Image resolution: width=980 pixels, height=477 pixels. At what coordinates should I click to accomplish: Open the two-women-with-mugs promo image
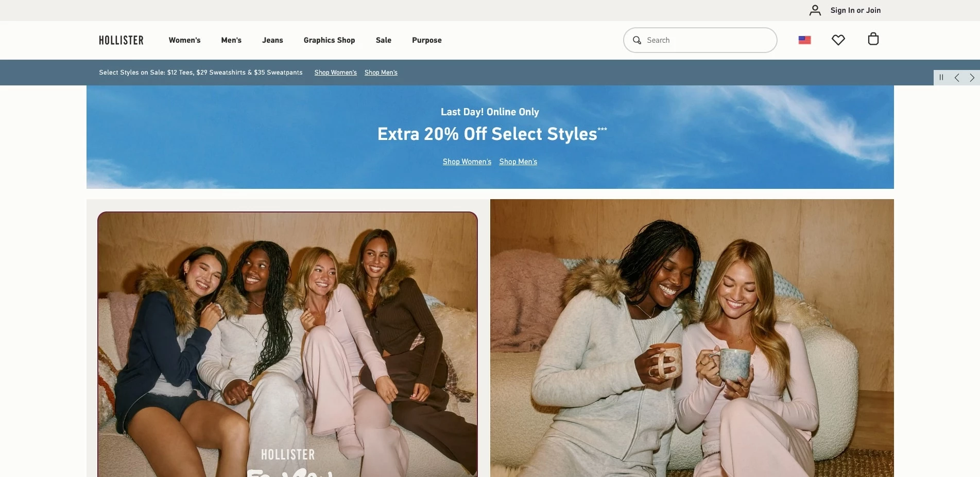(x=692, y=338)
